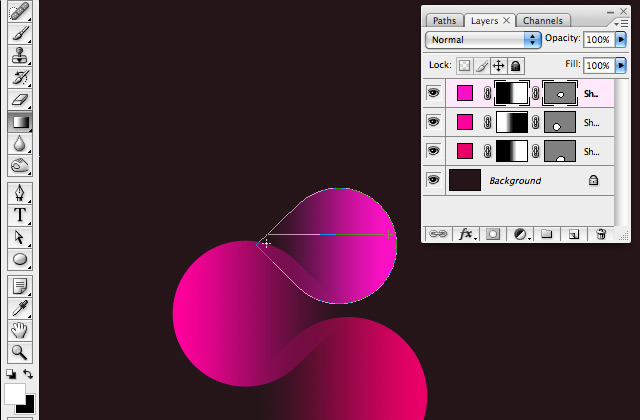Swap foreground and background colors
The width and height of the screenshot is (640, 420).
(x=28, y=374)
